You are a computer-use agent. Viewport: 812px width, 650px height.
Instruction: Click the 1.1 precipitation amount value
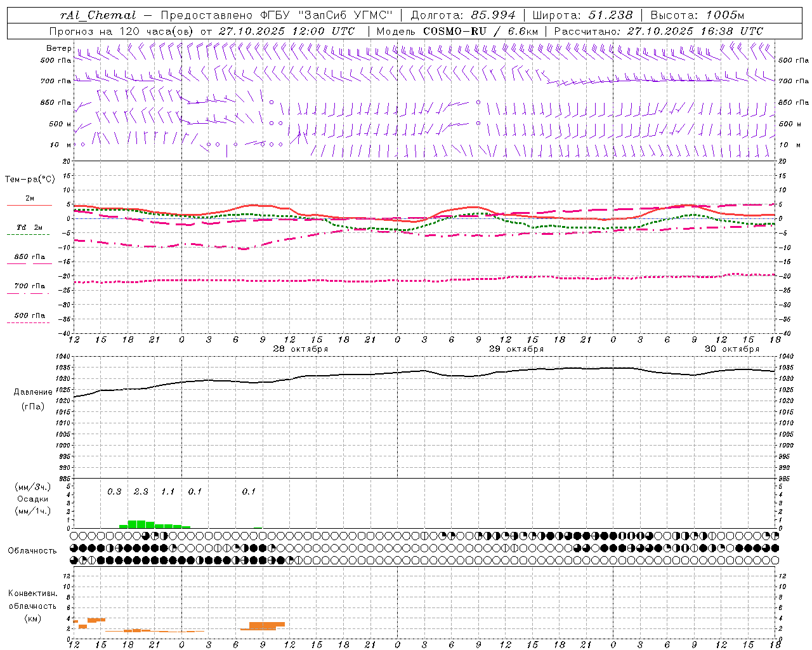point(167,491)
